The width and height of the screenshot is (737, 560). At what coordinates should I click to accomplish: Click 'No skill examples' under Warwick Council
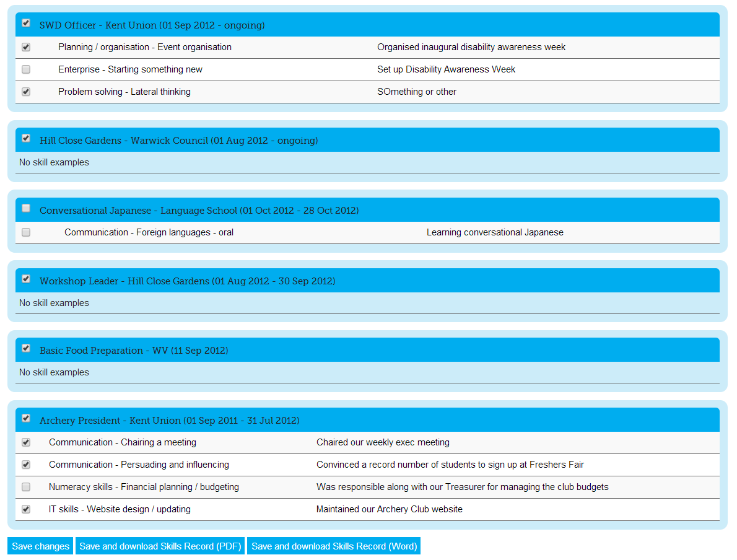54,162
